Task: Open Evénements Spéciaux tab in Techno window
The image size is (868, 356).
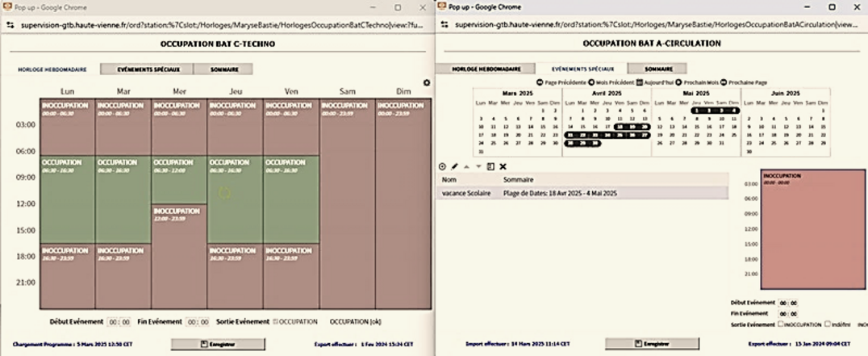Action: pyautogui.click(x=146, y=69)
